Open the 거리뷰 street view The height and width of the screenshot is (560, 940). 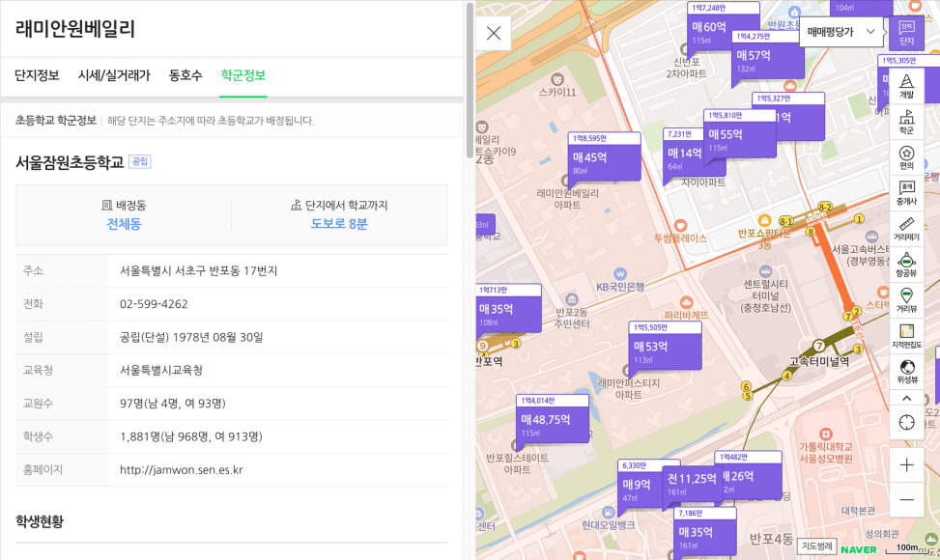[x=906, y=299]
